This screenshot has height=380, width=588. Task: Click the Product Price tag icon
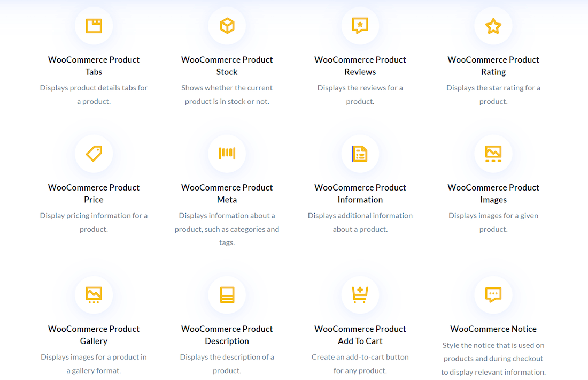point(94,154)
